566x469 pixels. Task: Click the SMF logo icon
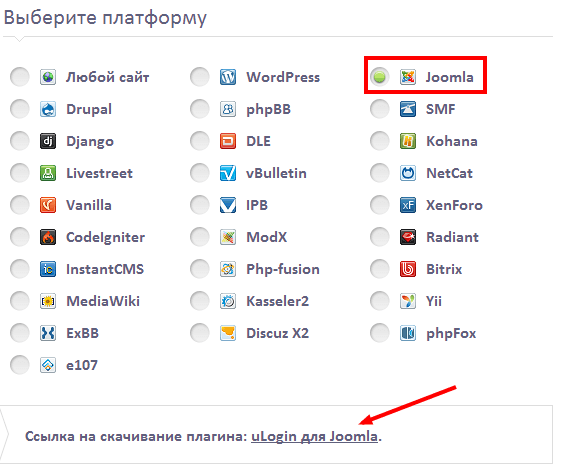point(408,109)
